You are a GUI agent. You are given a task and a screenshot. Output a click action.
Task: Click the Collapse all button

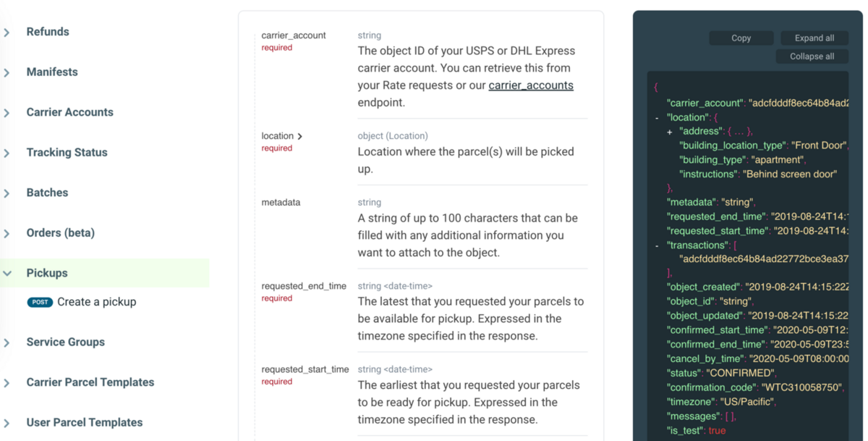click(812, 56)
